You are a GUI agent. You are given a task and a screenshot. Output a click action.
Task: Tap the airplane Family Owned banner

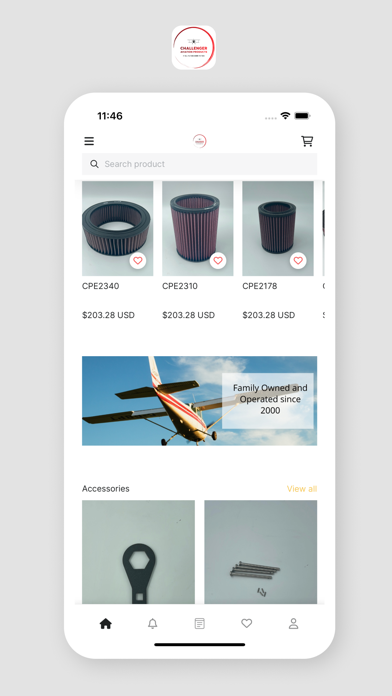(x=199, y=401)
